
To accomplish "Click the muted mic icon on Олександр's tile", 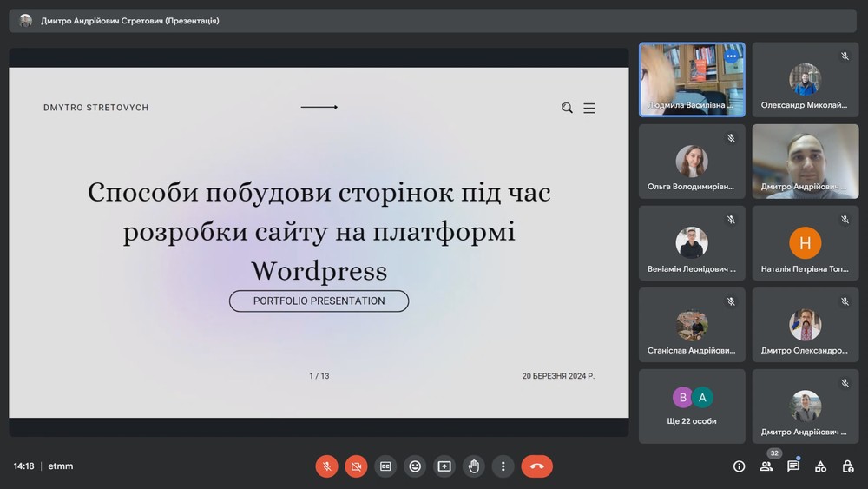I will 845,56.
